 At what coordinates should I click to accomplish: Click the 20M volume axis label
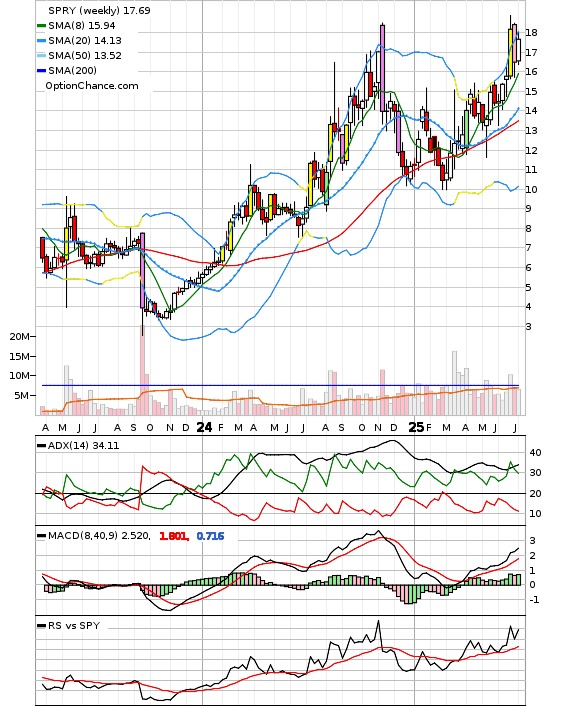pyautogui.click(x=19, y=336)
